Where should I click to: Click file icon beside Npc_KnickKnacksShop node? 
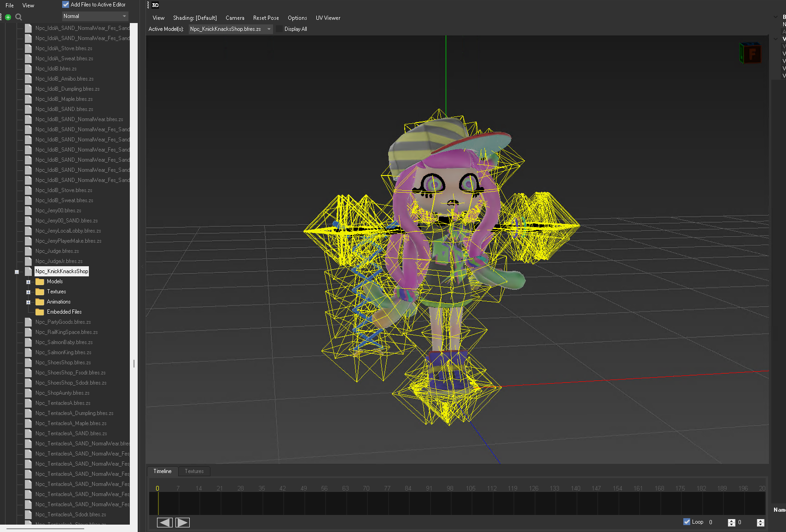pyautogui.click(x=28, y=271)
